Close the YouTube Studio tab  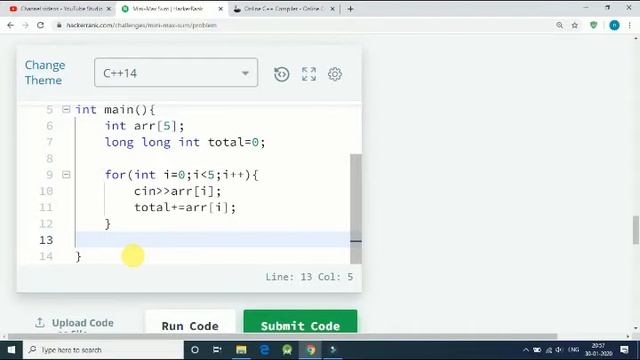pyautogui.click(x=109, y=9)
